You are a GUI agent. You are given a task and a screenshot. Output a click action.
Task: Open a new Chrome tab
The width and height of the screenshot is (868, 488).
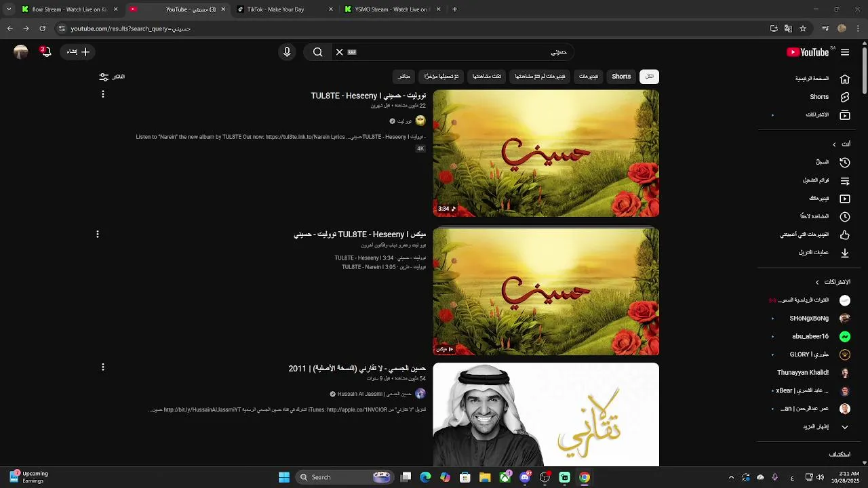(x=454, y=9)
